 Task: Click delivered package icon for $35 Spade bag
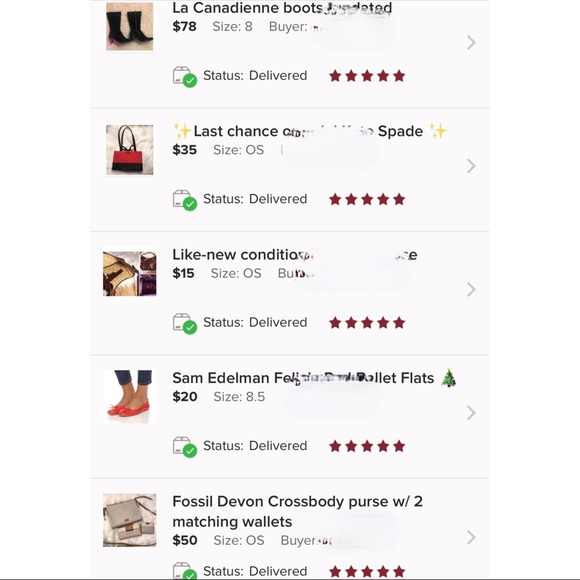point(185,200)
